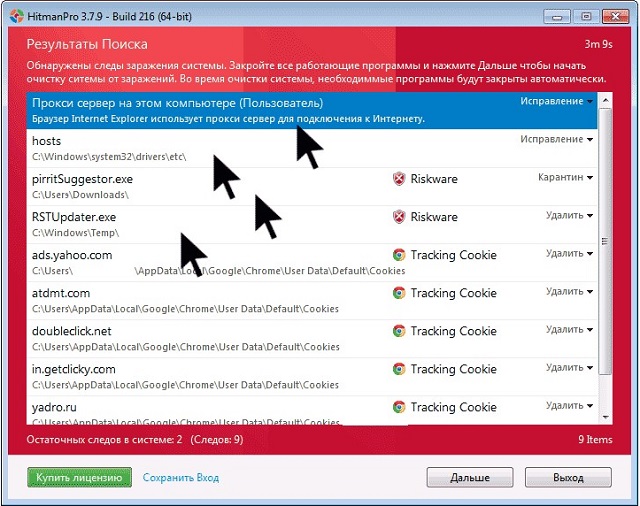Screen dimensions: 640x506
Task: Click the 3m 9s elapsed time text
Action: tap(598, 44)
